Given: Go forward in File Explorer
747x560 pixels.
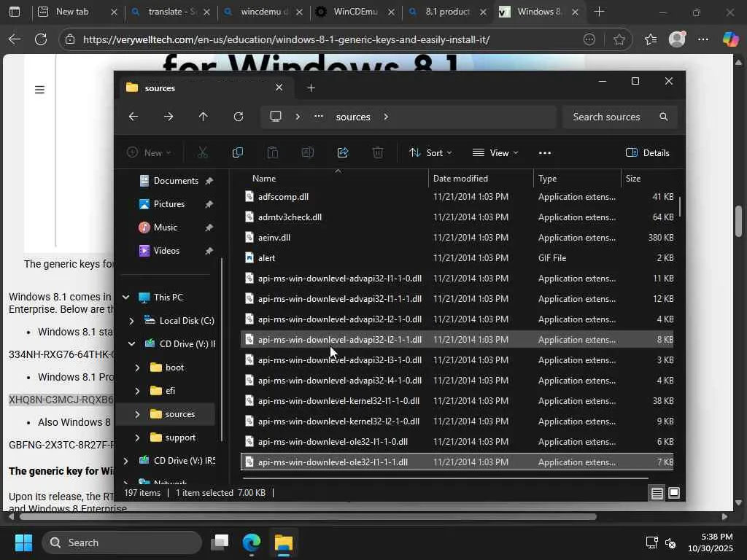Looking at the screenshot, I should 169,117.
